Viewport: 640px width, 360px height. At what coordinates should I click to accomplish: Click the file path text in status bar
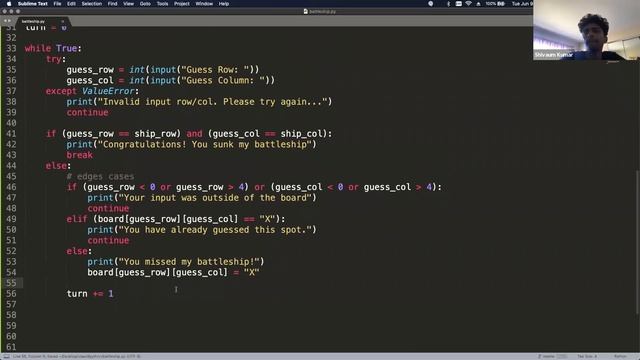pos(78,356)
